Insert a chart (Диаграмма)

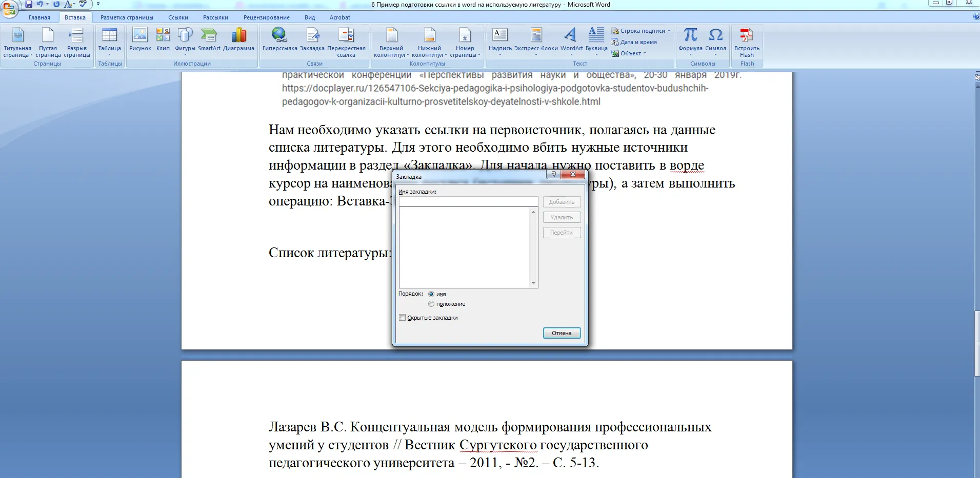[x=238, y=40]
